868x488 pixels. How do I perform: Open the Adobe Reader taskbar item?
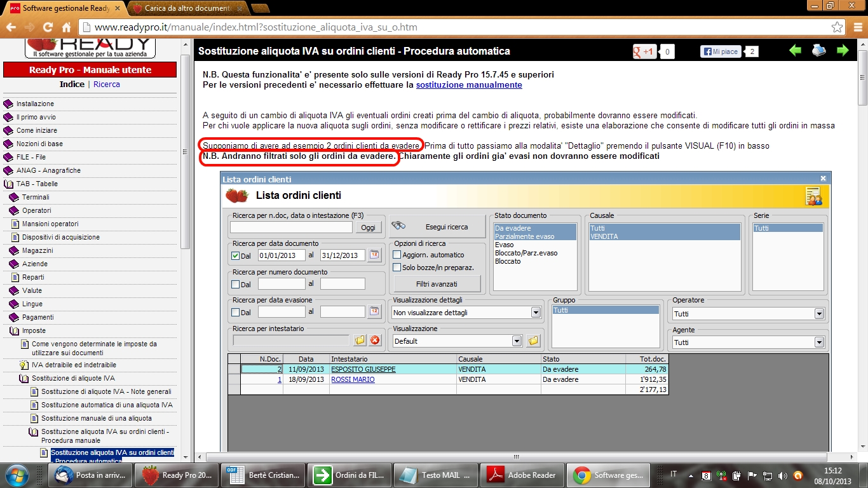(522, 475)
